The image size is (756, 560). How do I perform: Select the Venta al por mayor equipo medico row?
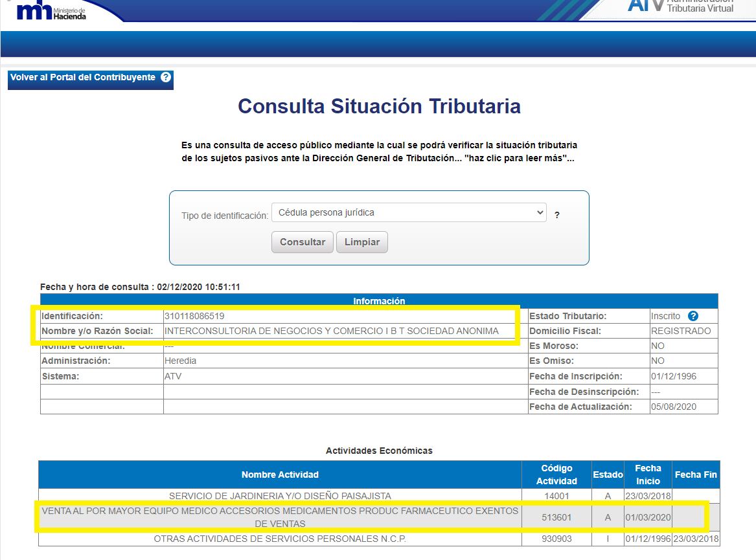coord(280,517)
